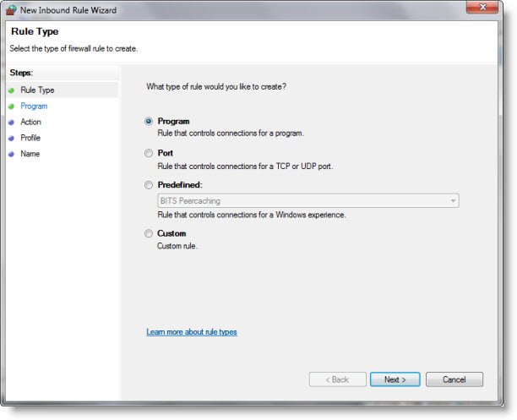Click the green bullet beside Program step

click(11, 106)
